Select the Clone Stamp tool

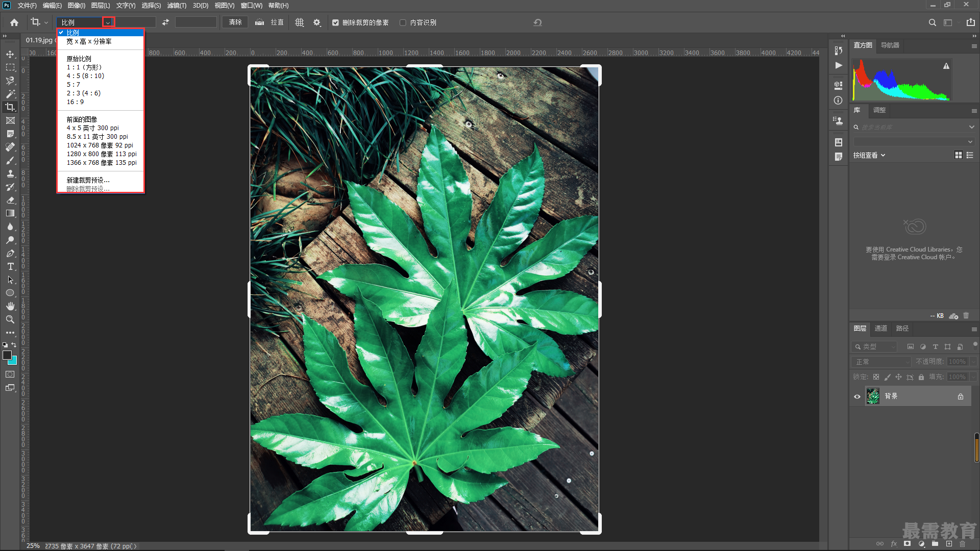[x=10, y=173]
